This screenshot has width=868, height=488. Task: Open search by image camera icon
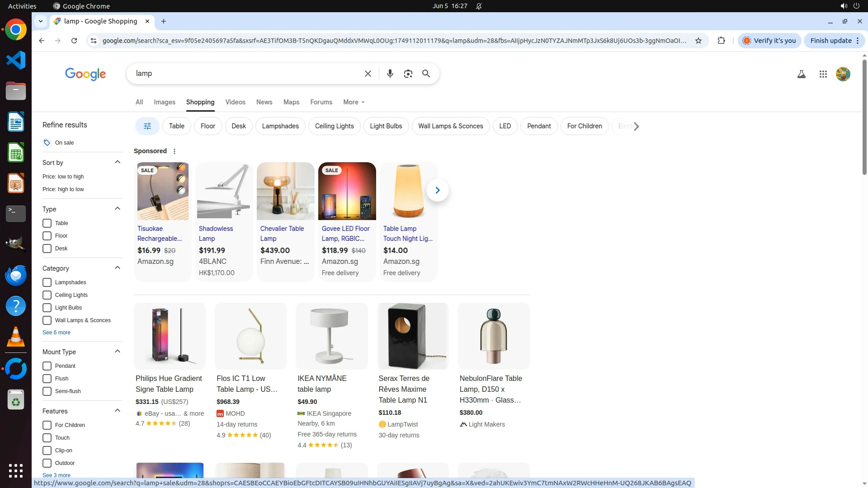click(x=408, y=74)
